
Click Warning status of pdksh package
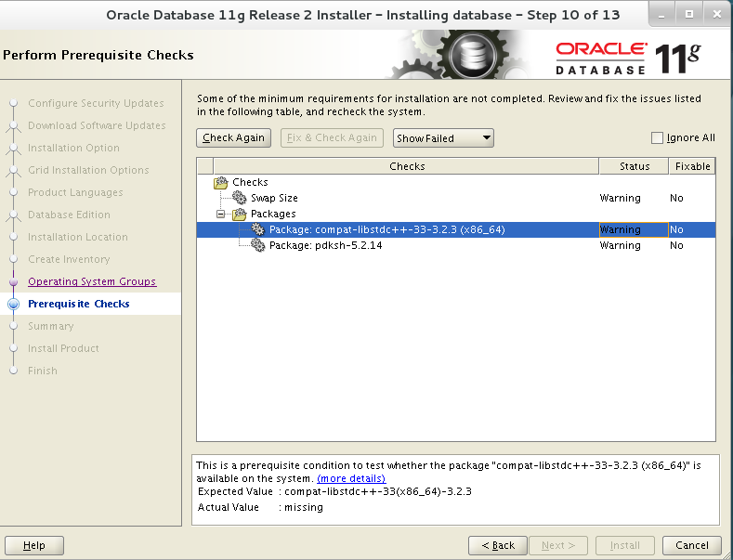pos(620,245)
